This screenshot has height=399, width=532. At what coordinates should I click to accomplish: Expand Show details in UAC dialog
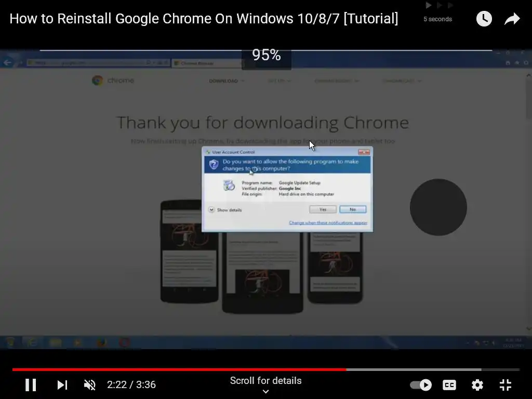point(225,210)
